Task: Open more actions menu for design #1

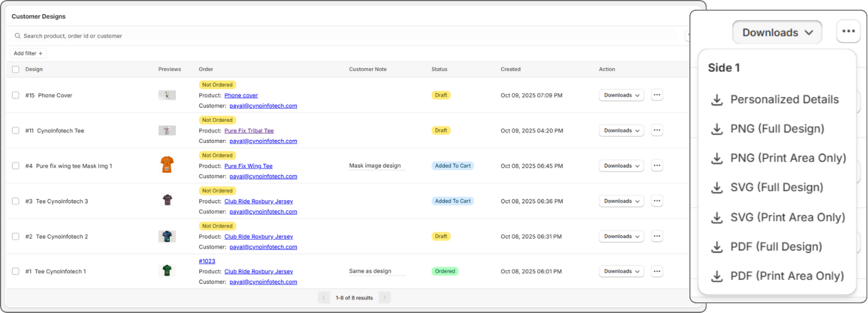Action: tap(657, 271)
